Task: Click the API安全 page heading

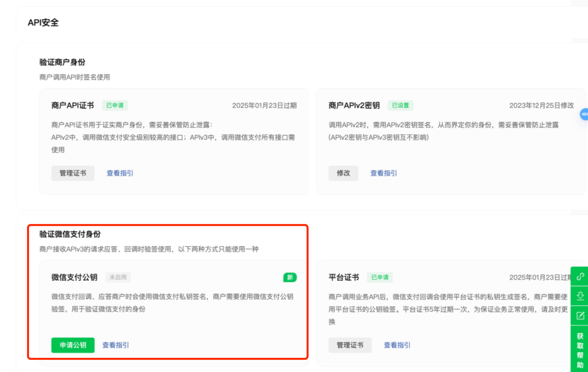Action: 43,22
